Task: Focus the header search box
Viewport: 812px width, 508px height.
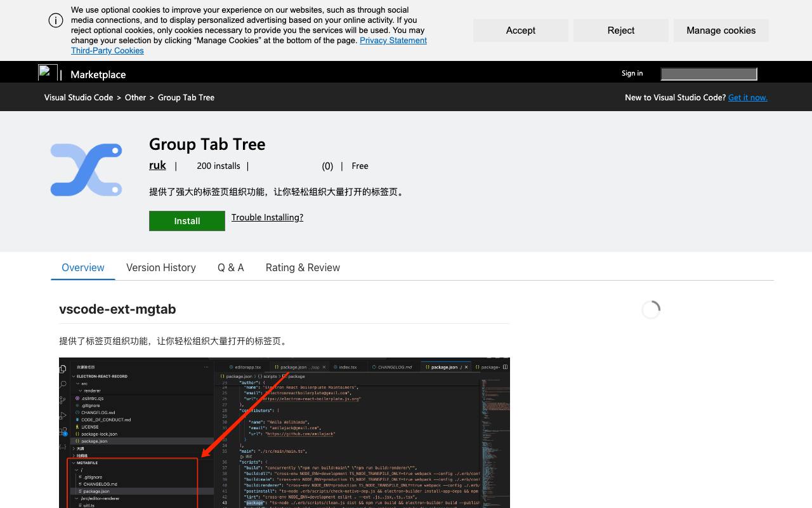Action: click(x=709, y=74)
